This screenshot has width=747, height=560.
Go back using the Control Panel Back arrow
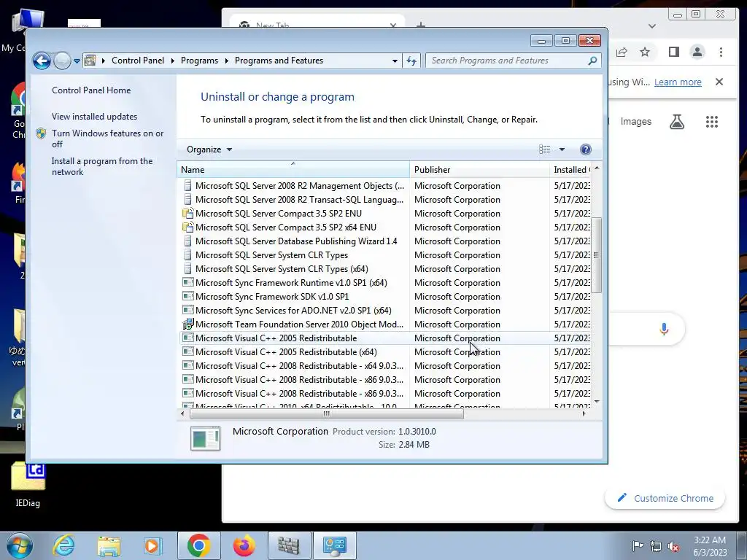[x=42, y=61]
